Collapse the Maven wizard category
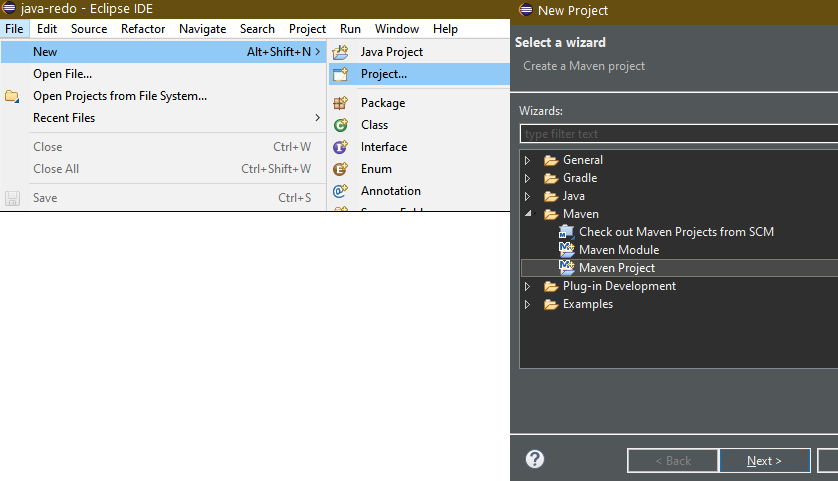The width and height of the screenshot is (838, 481). (x=529, y=214)
